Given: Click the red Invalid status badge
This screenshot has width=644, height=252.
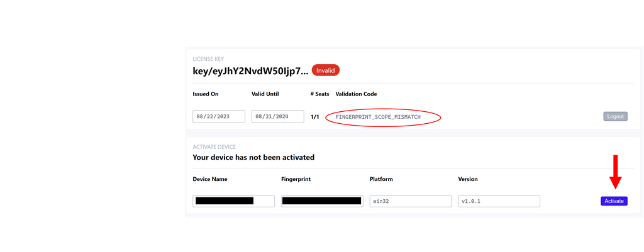Looking at the screenshot, I should tap(326, 70).
